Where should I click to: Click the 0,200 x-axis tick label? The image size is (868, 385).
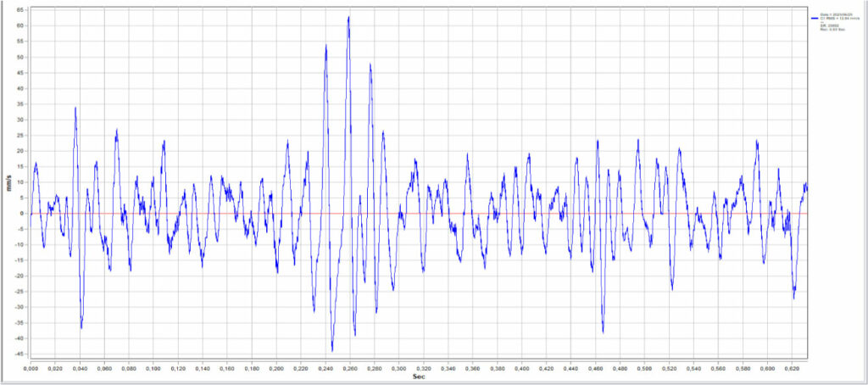275,368
